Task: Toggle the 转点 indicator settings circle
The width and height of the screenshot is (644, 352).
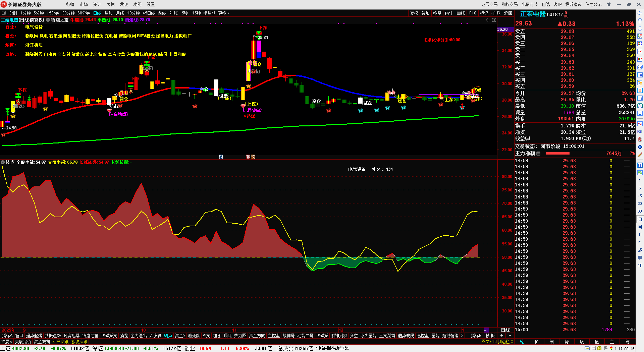Action: point(3,162)
